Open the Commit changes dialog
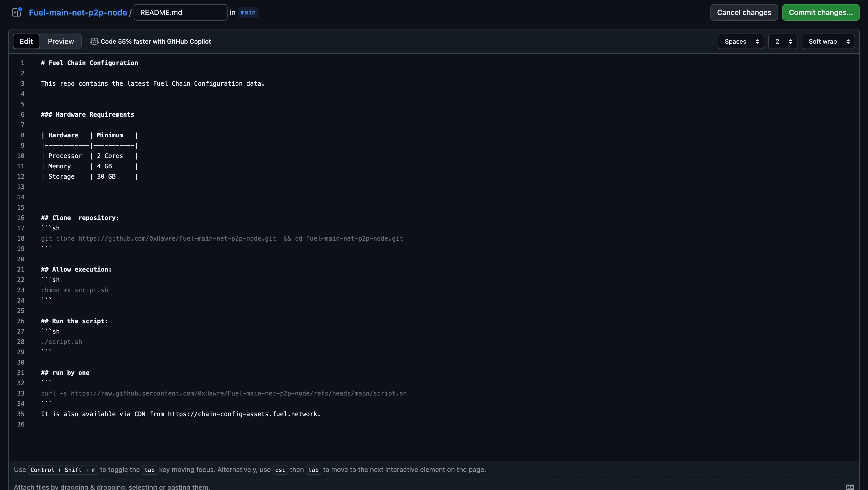The image size is (868, 490). point(820,12)
